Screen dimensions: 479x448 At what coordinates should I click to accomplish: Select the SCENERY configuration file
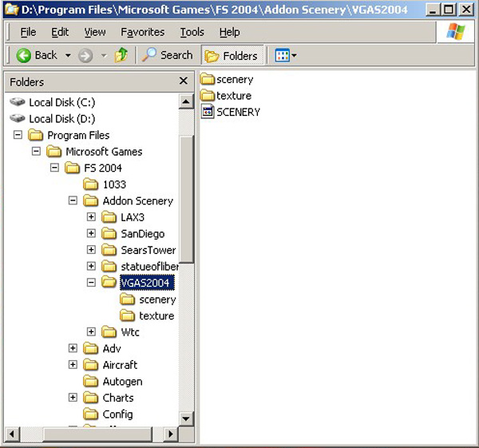[x=231, y=112]
